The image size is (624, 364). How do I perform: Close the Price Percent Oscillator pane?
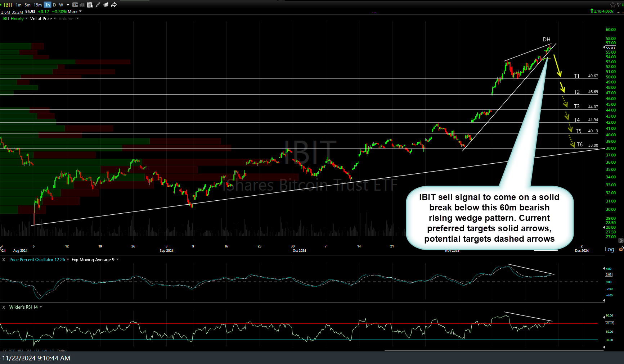tap(4, 260)
